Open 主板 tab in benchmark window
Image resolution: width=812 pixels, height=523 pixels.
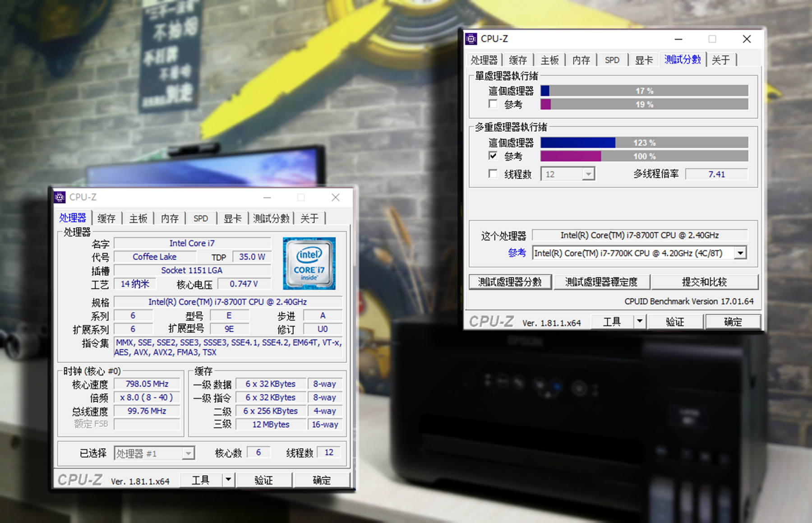[x=549, y=60]
